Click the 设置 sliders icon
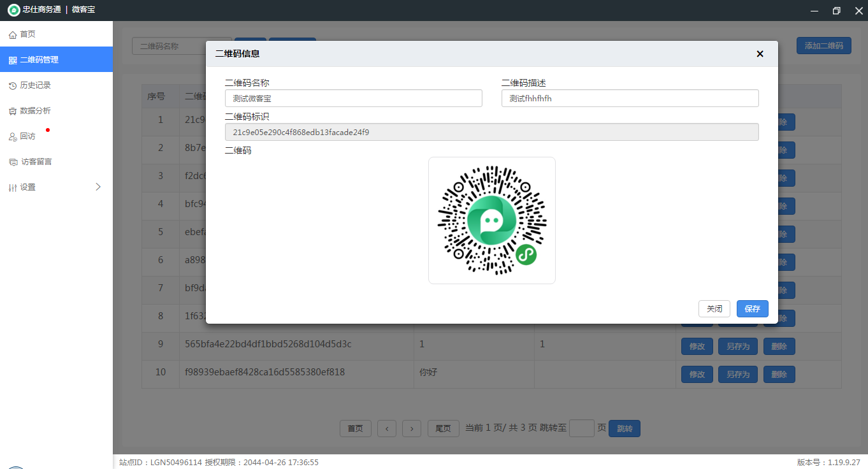This screenshot has width=868, height=469. (13, 187)
